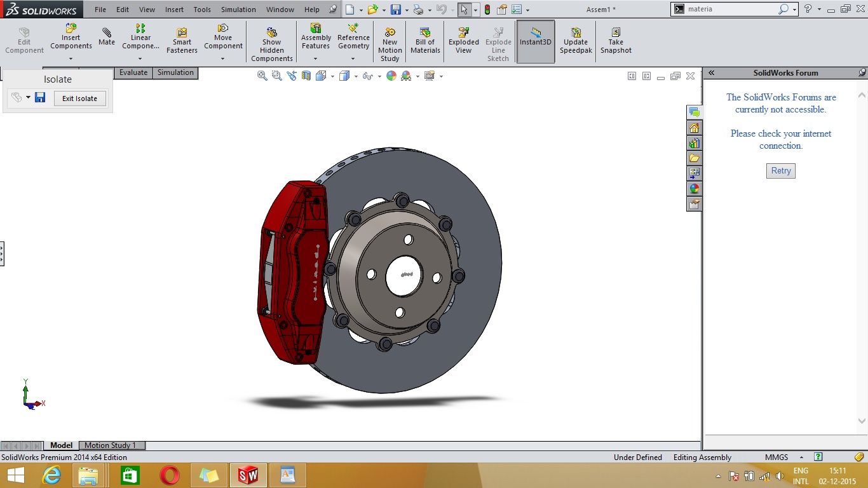Click the Open file folder icon
The width and height of the screenshot is (868, 488).
click(x=373, y=10)
